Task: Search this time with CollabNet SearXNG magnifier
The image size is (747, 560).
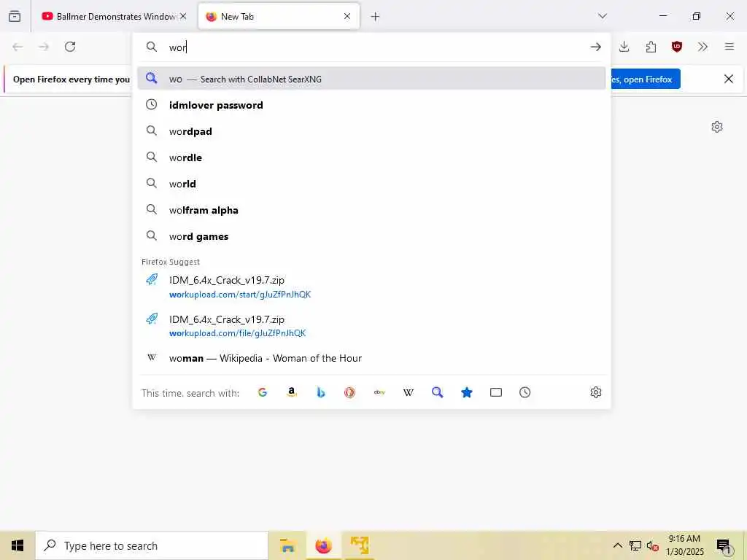Action: 438,392
